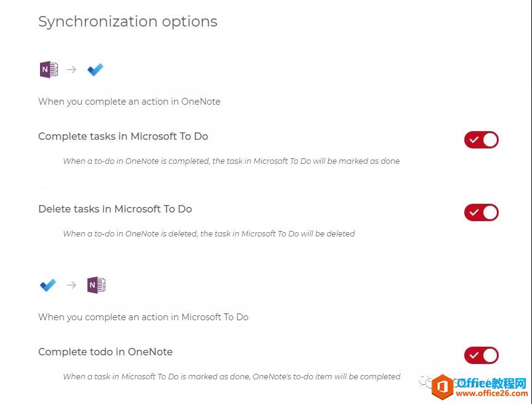Click the orange Office hexagon logo watermark
This screenshot has width=532, height=404.
(441, 386)
